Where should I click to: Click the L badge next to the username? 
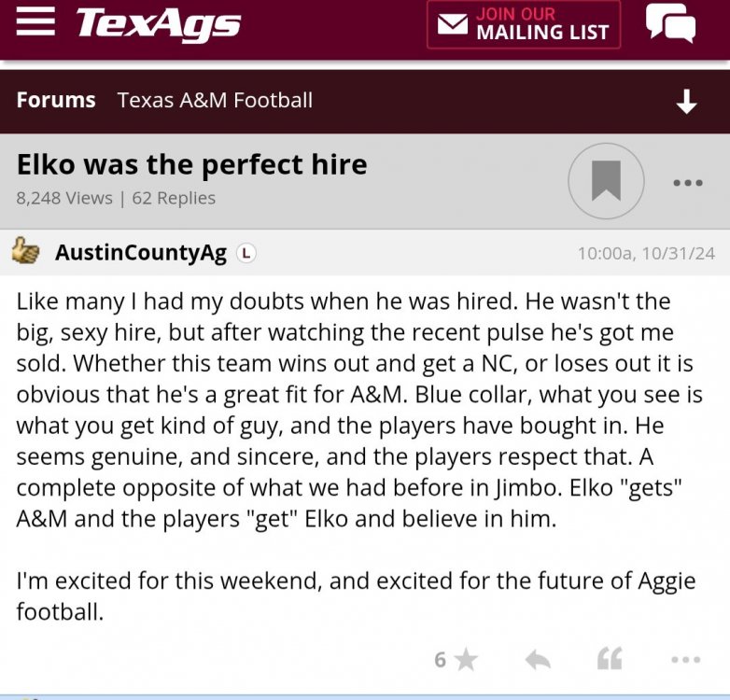pyautogui.click(x=246, y=253)
